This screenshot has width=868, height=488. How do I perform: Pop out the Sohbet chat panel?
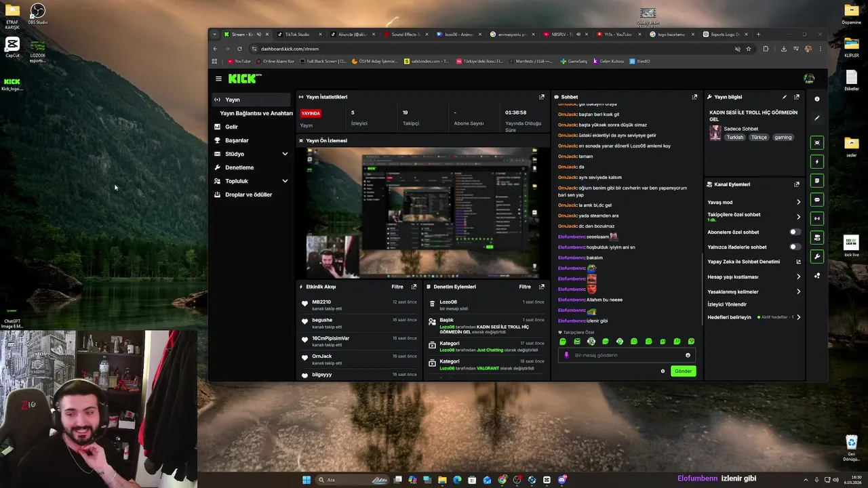tap(694, 97)
